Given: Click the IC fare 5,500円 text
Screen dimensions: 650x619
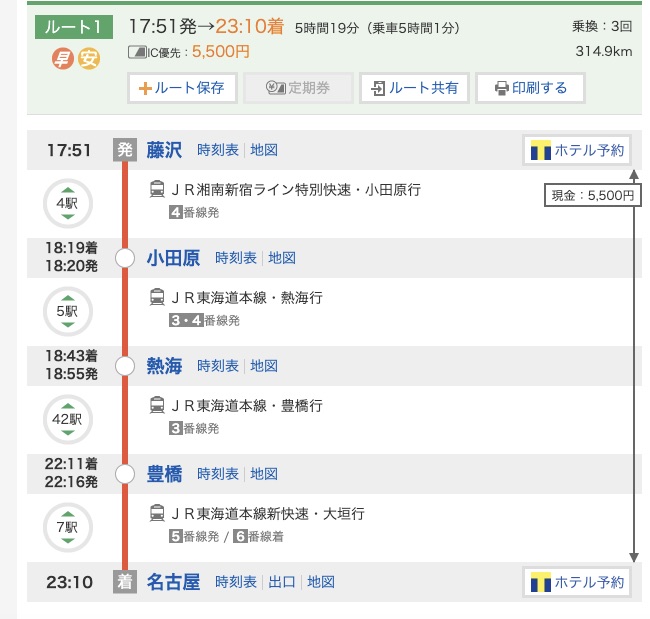Looking at the screenshot, I should point(221,52).
